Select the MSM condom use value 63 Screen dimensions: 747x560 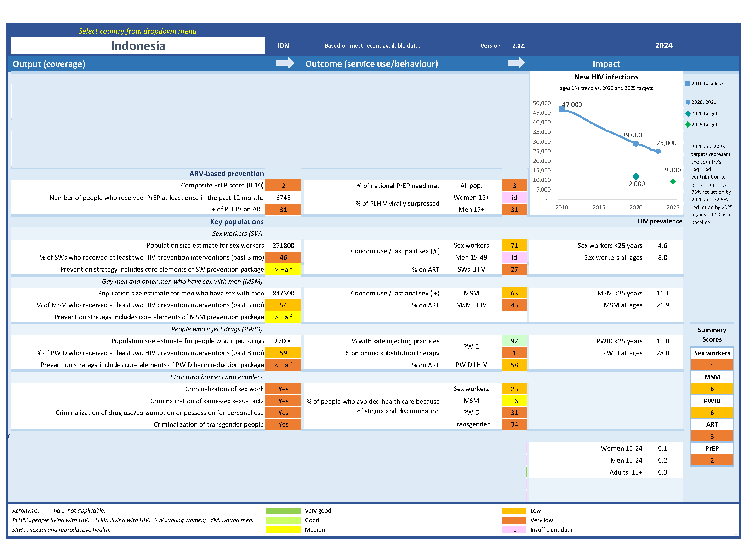coord(514,293)
